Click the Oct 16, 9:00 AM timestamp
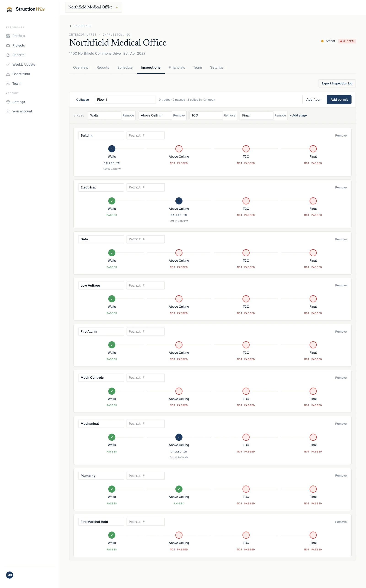366x588 pixels. 179,457
